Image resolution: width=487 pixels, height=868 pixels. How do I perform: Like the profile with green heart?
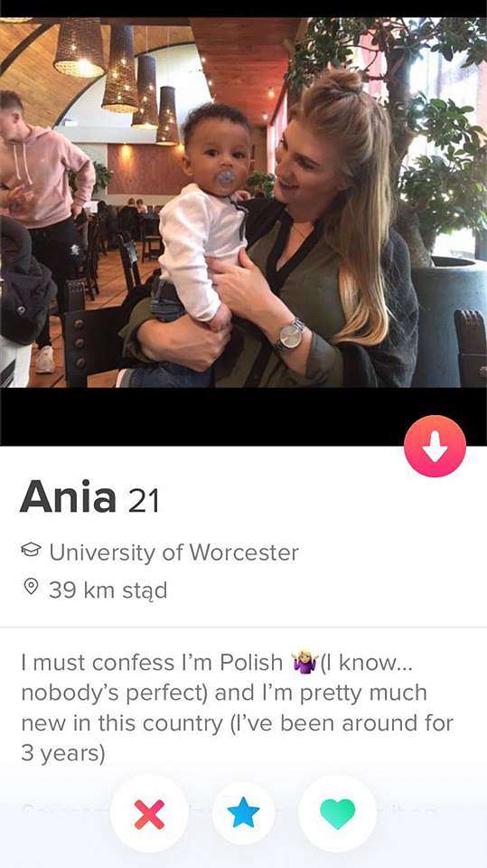pyautogui.click(x=337, y=813)
